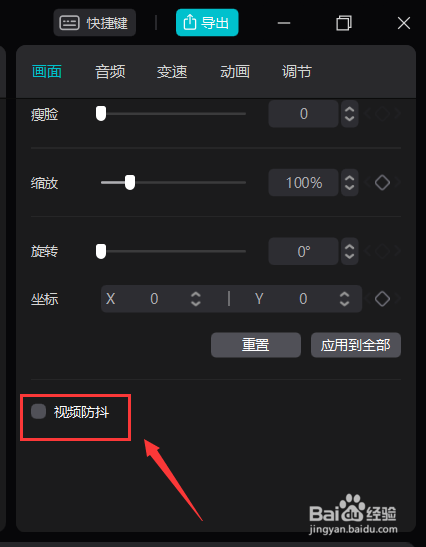
Task: Click the keyframe diamond beside 瘦脸
Action: (382, 114)
